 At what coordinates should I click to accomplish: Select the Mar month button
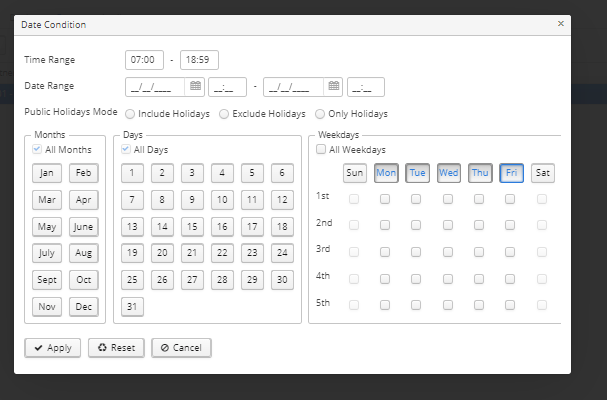[47, 200]
